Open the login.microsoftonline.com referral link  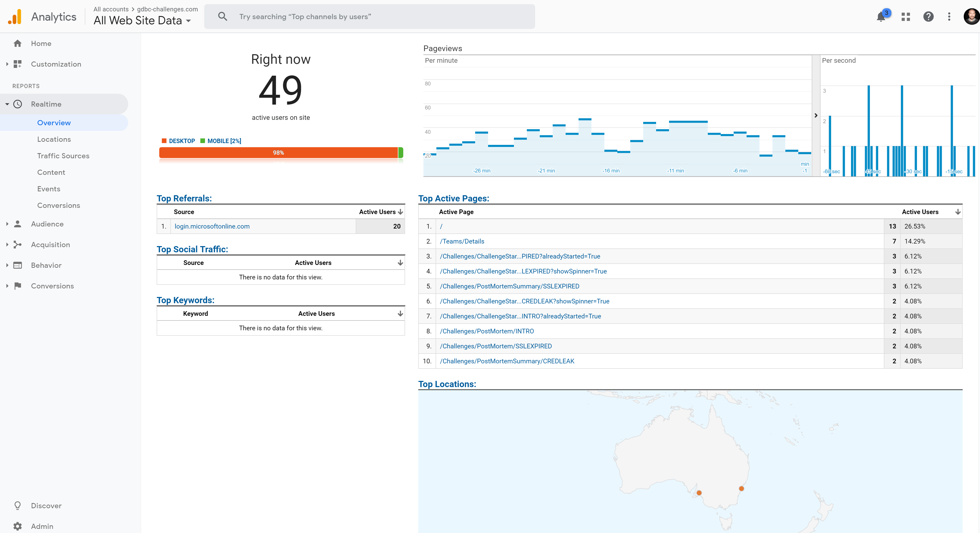tap(212, 226)
